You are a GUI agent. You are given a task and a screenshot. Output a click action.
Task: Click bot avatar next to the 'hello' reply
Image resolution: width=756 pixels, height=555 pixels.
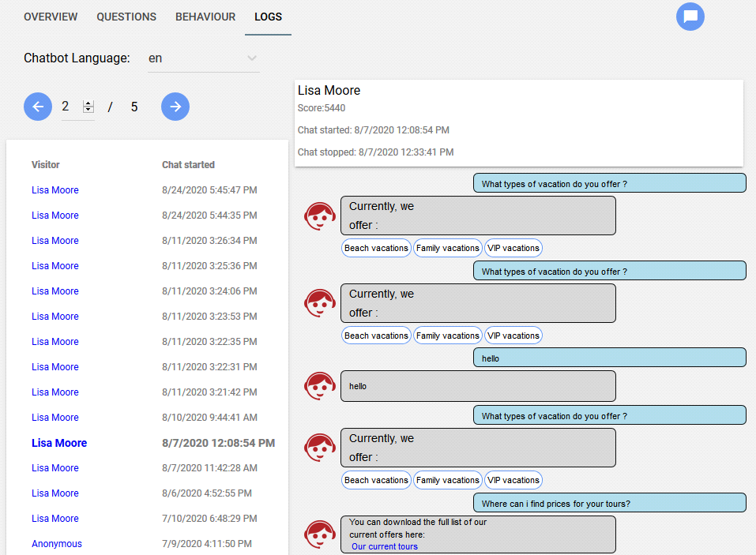click(320, 386)
